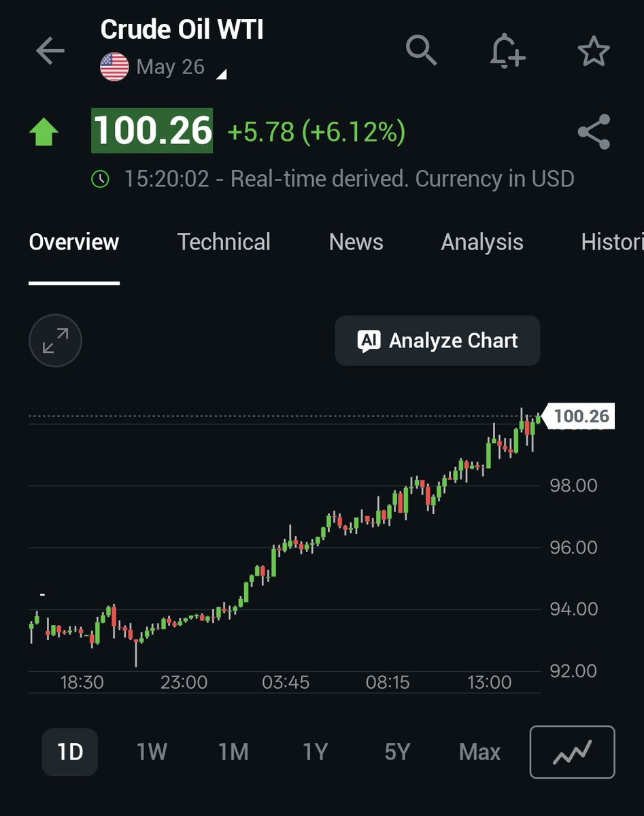This screenshot has height=816, width=644.
Task: Go back using the arrow icon
Action: (50, 51)
